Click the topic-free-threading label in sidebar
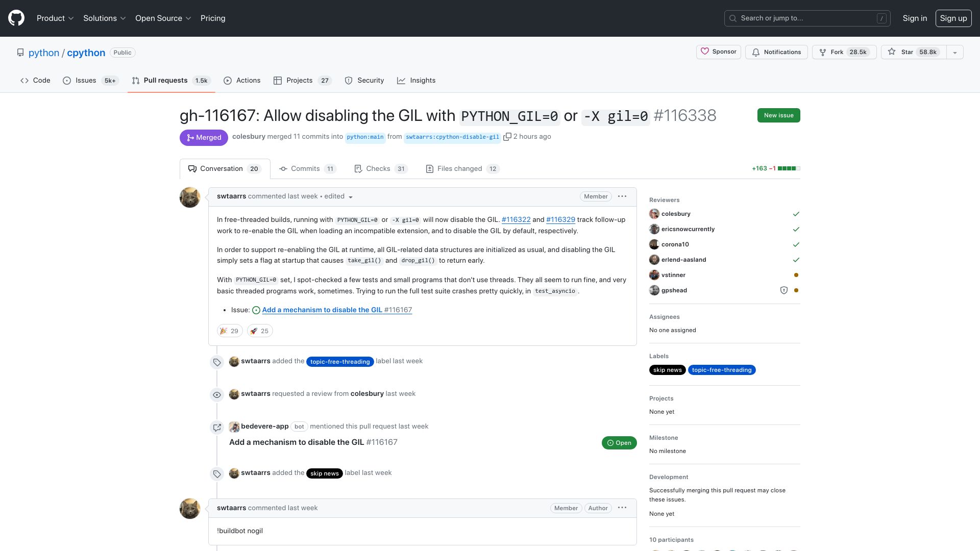The width and height of the screenshot is (980, 551). coord(722,370)
